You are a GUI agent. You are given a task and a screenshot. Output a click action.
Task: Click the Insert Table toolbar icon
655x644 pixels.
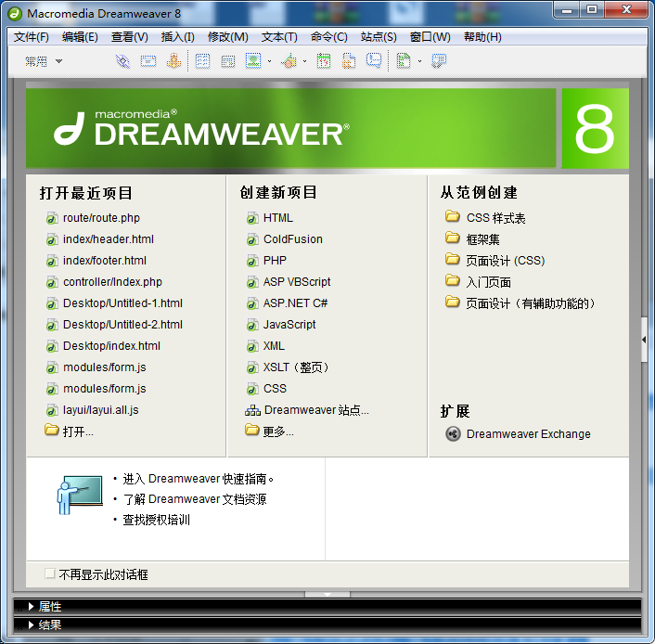(x=202, y=61)
